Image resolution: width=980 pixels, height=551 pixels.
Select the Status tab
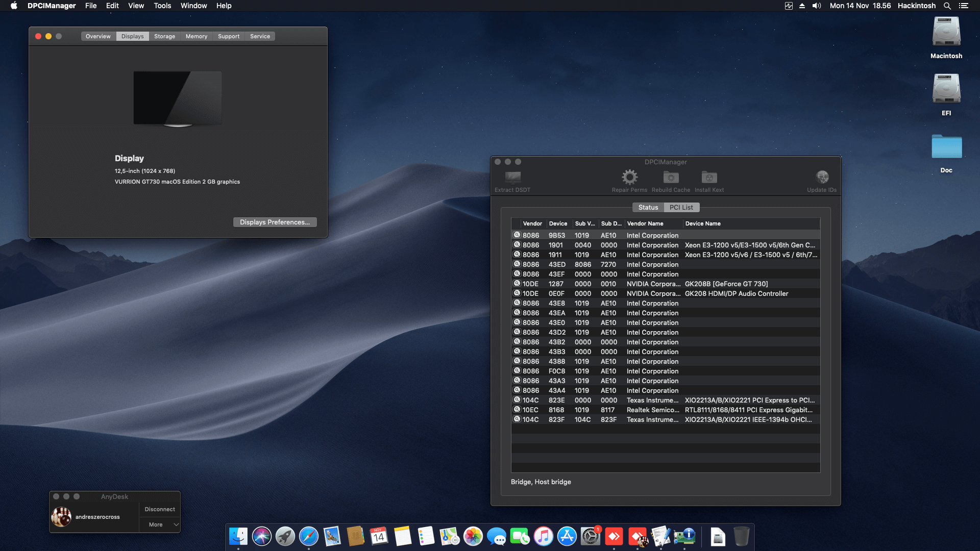[648, 207]
